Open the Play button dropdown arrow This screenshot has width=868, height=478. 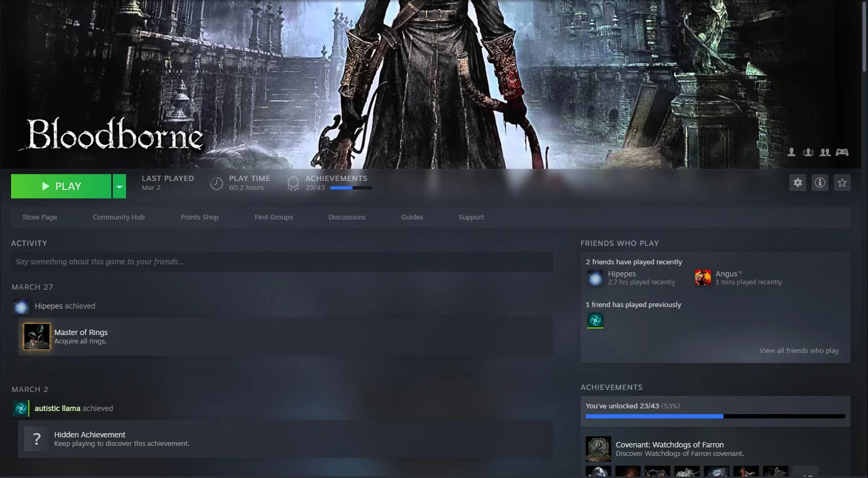119,186
